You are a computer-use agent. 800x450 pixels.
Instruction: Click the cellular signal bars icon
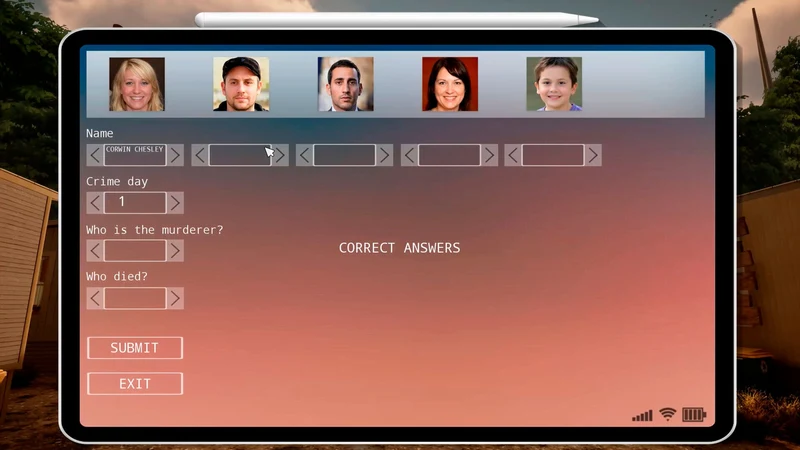tap(642, 416)
